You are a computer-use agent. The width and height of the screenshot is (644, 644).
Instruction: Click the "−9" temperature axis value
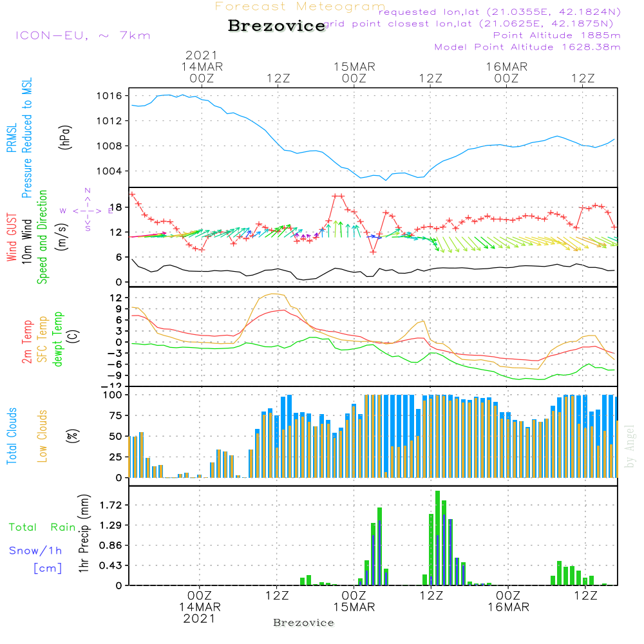coord(115,376)
